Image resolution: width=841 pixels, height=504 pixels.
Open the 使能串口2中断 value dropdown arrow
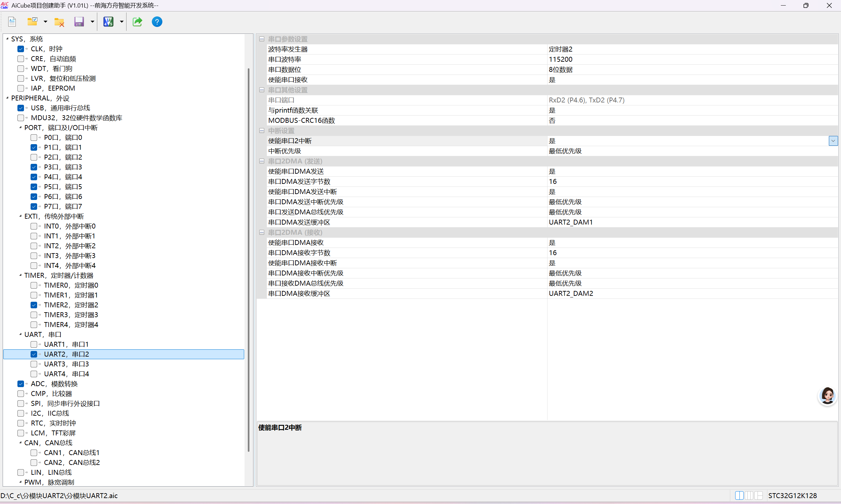coord(833,141)
